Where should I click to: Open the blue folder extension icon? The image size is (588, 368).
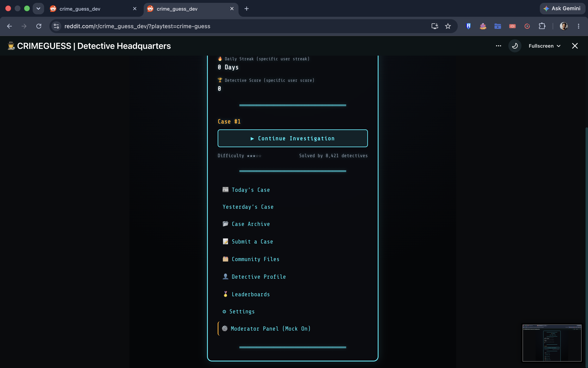[498, 26]
